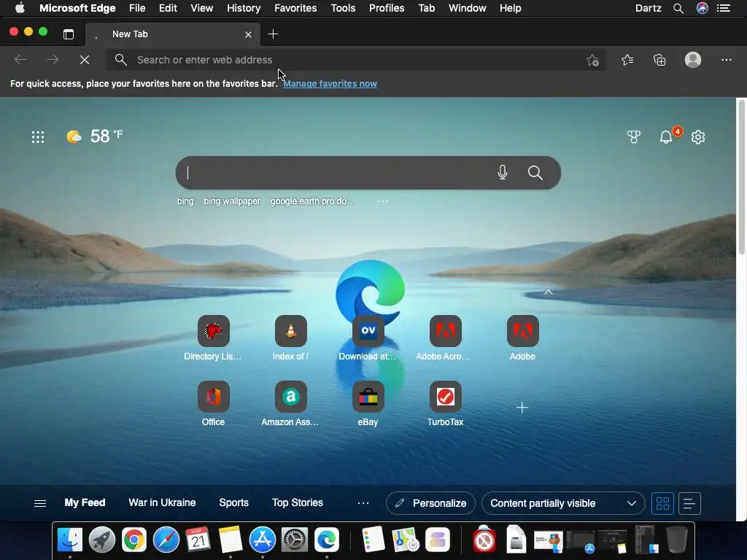This screenshot has width=747, height=560.
Task: Show more recent searches ellipsis
Action: click(x=382, y=201)
